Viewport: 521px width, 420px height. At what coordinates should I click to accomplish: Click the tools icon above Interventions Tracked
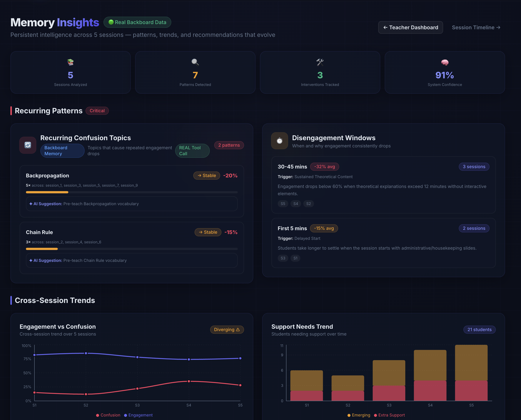[x=320, y=62]
